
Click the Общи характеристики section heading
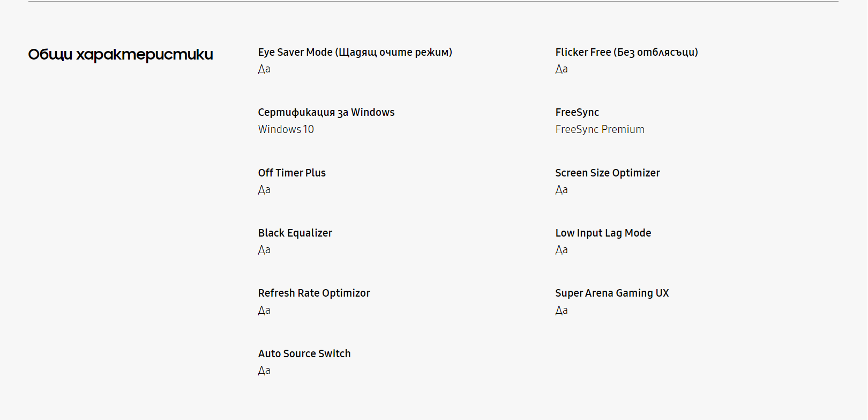[x=121, y=55]
